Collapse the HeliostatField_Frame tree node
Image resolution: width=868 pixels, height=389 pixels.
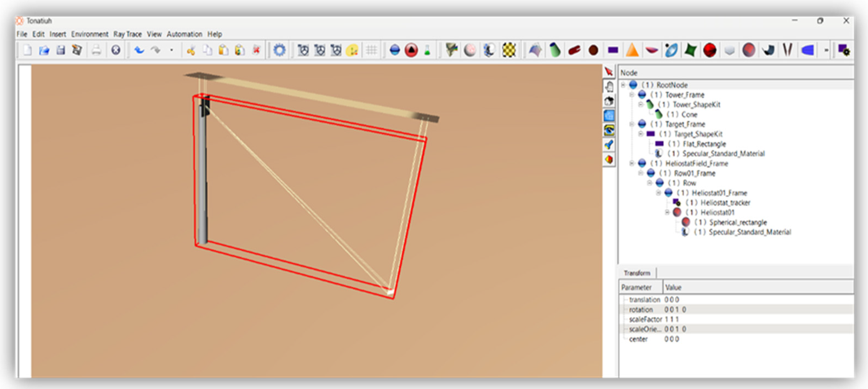632,164
